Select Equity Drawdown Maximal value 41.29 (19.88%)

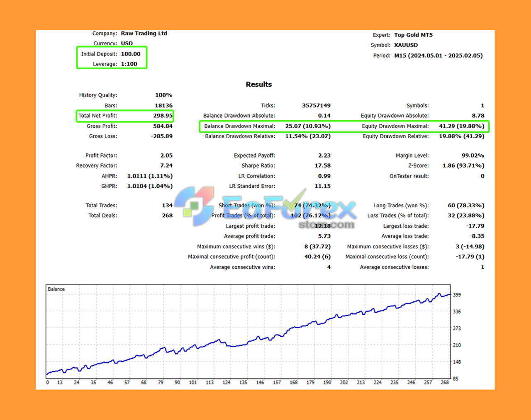(462, 126)
